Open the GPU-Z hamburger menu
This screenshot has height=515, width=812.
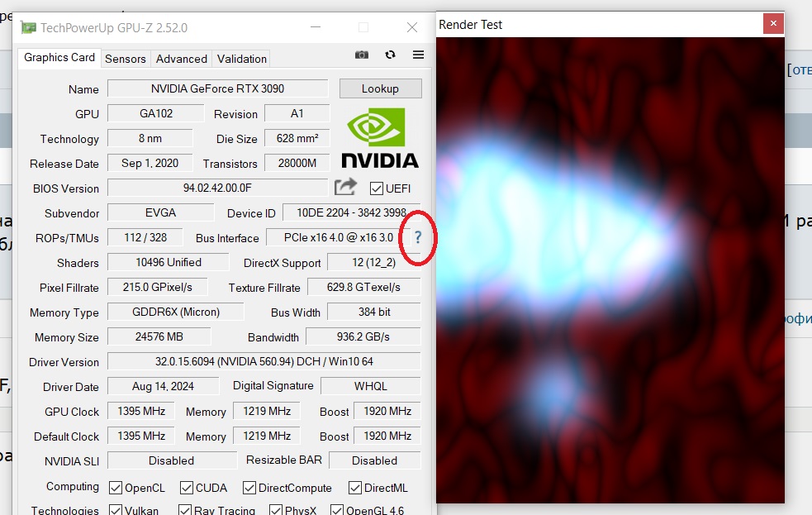(x=419, y=55)
